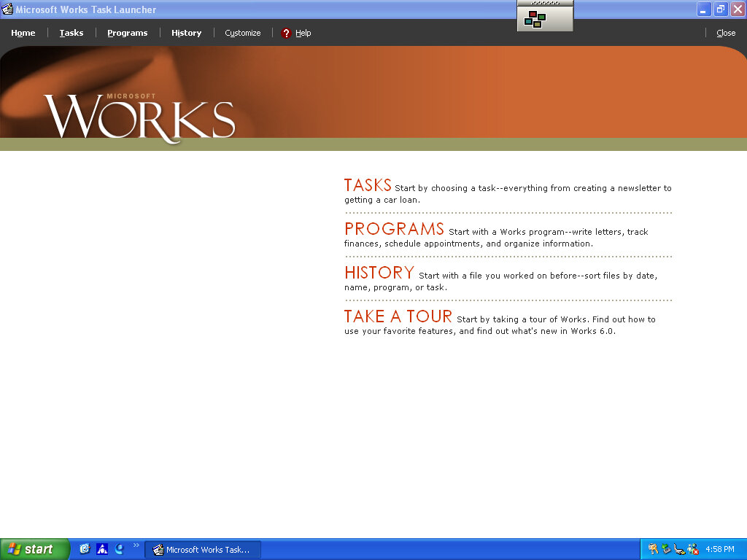Click the second Quick Launch icon
Screen dimensions: 747x560
[x=102, y=549]
